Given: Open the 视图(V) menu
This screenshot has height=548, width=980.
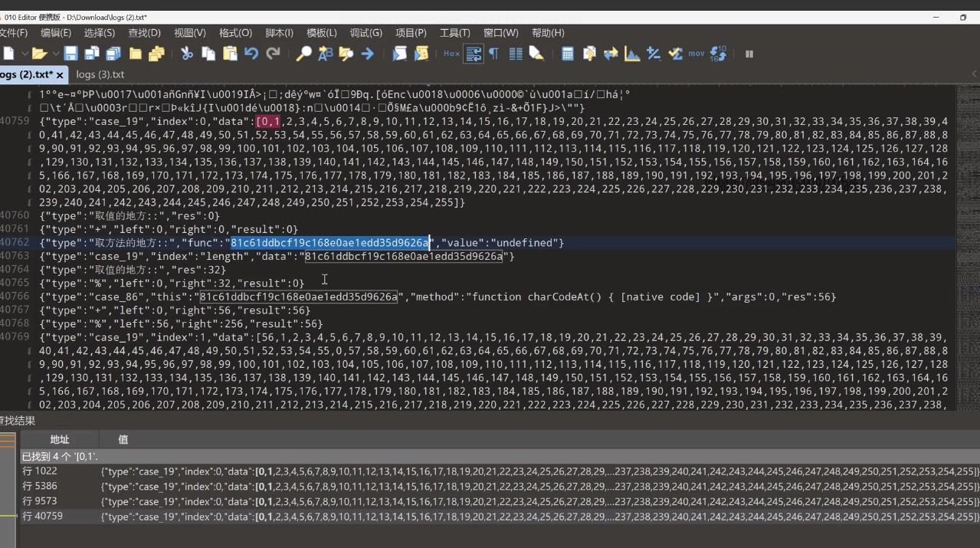Looking at the screenshot, I should 190,33.
